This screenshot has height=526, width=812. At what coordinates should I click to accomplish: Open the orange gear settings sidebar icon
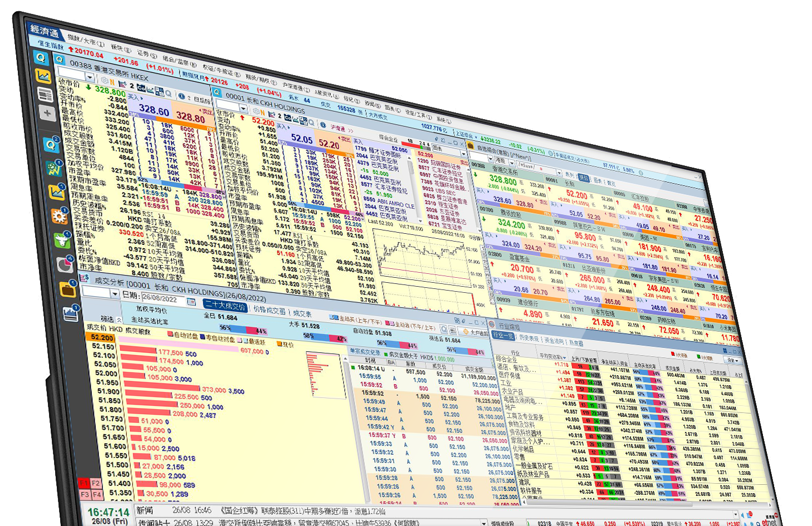(x=59, y=215)
